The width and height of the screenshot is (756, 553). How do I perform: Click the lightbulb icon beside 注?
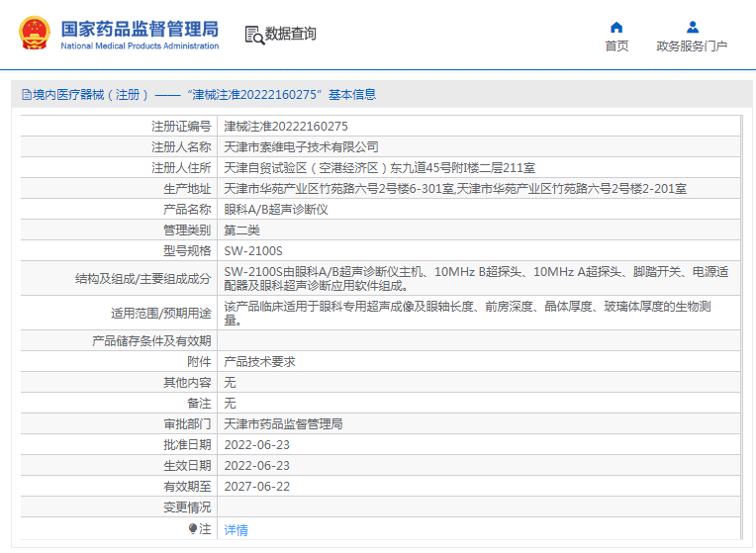click(x=192, y=529)
